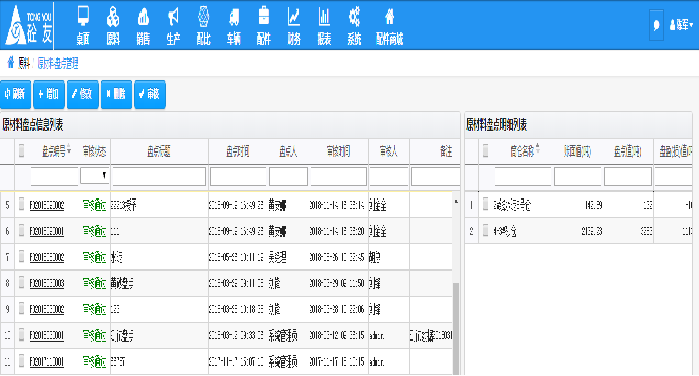Open the 生产 production megaphone icon

[173, 17]
